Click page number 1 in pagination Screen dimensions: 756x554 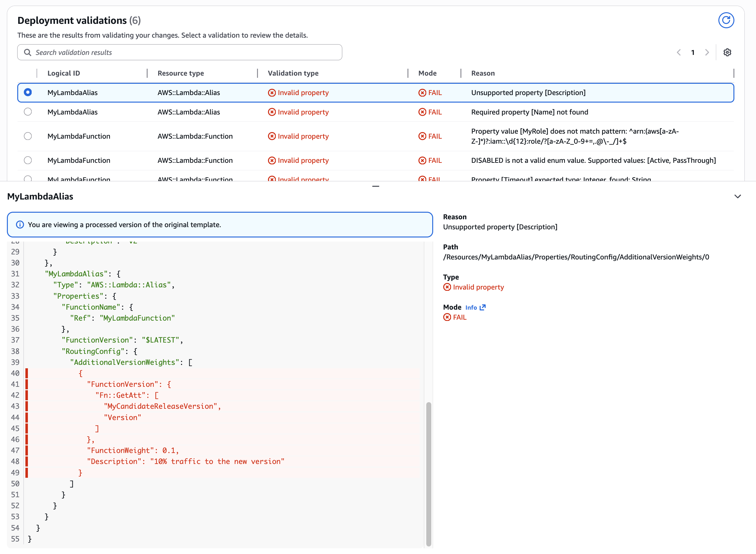point(693,52)
